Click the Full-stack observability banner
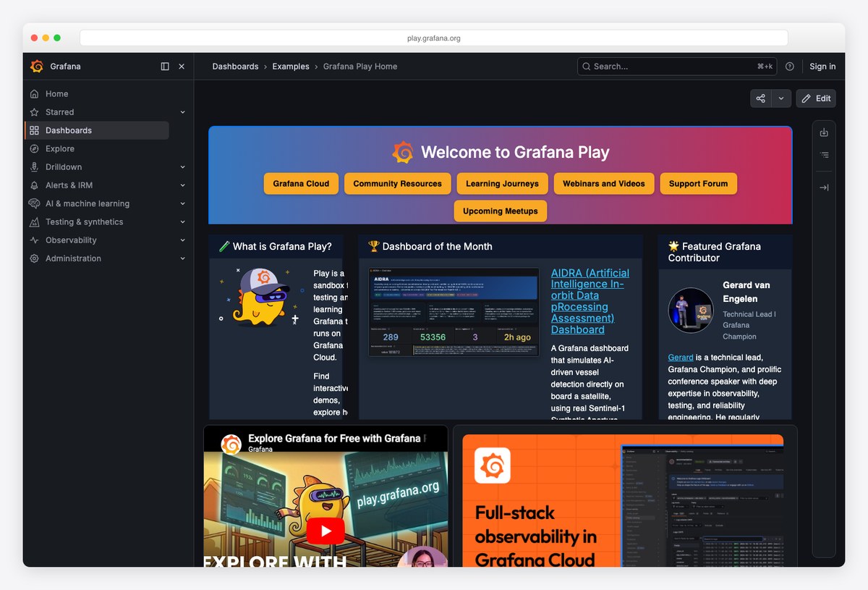Screen dimensions: 868x590 [623, 500]
